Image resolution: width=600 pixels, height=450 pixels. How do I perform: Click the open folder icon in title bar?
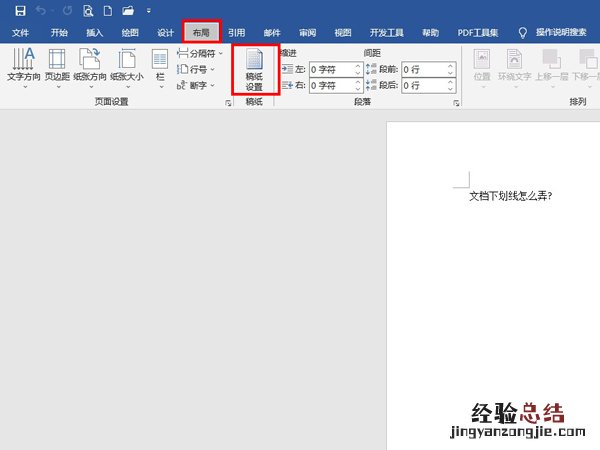[128, 11]
